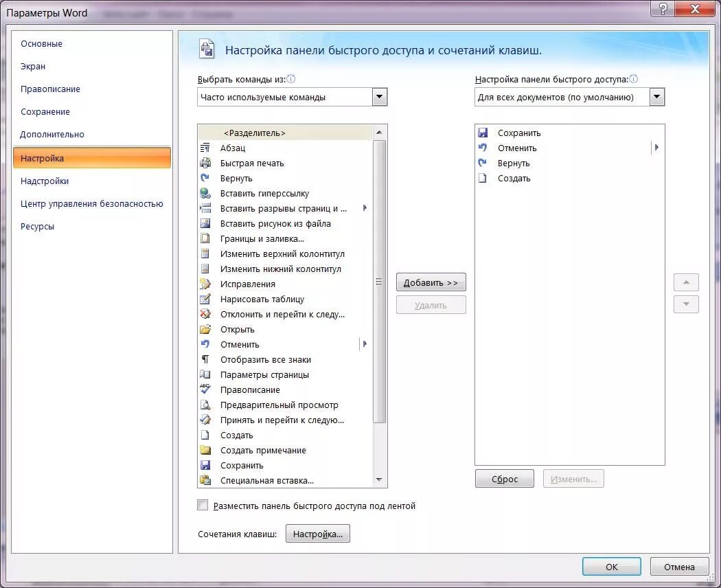Click the Отменить undo icon in left list

(x=205, y=344)
